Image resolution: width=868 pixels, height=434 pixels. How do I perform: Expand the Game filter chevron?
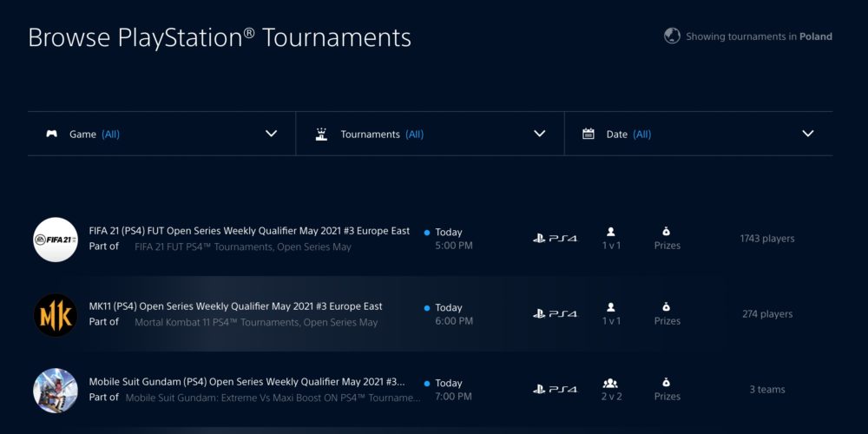pyautogui.click(x=271, y=134)
